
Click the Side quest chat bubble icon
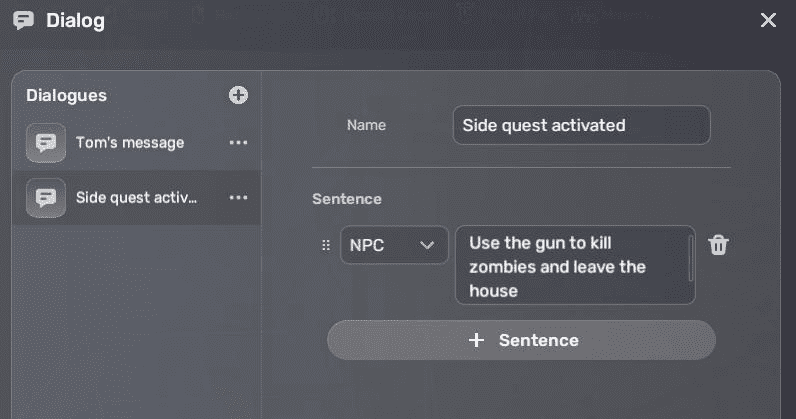(x=46, y=197)
